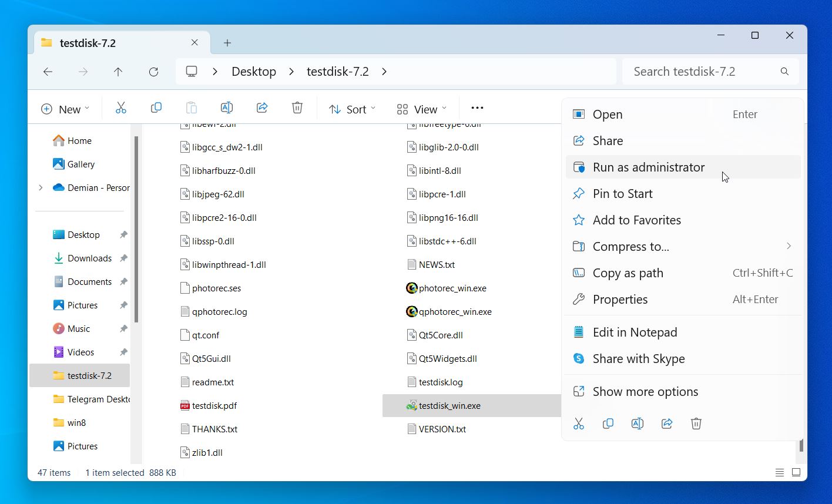The width and height of the screenshot is (832, 504).
Task: Expand the Compress to submenu
Action: pos(789,246)
